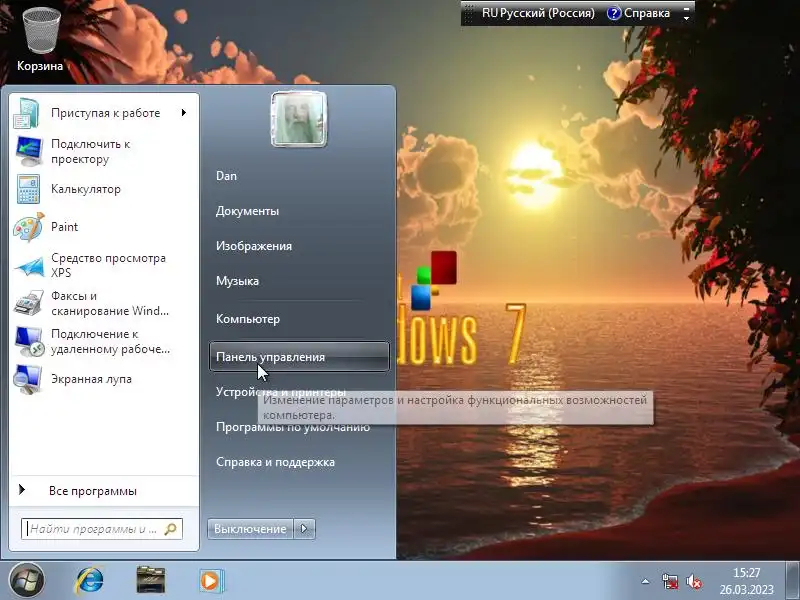Click the Средство просмотра XPS label
The width and height of the screenshot is (800, 600).
click(x=108, y=265)
